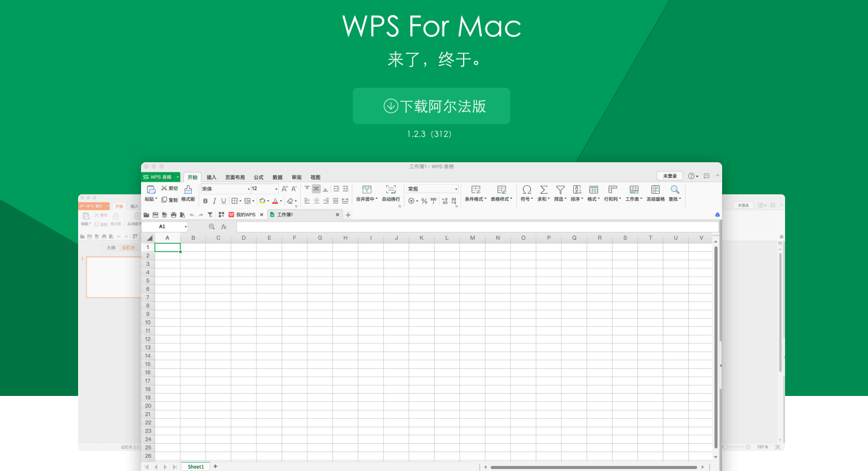
Task: Click the 复制 (Copy) icon
Action: 164,200
